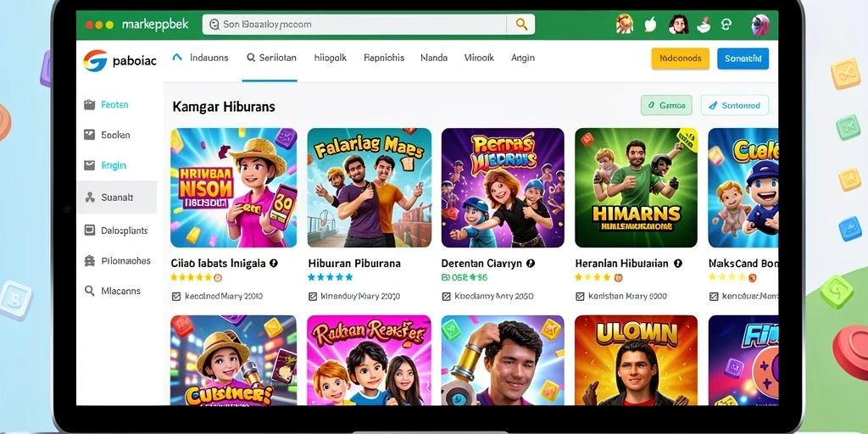Click the blue Sonaetiid button

point(743,58)
